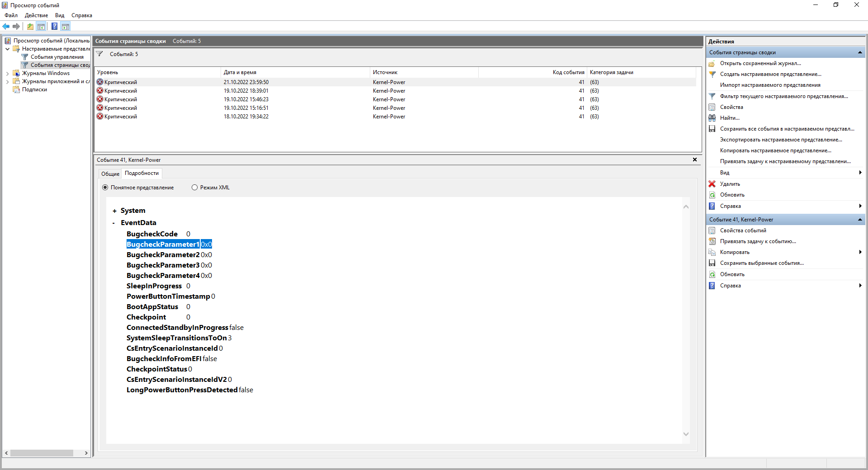This screenshot has width=868, height=470.
Task: Collapse the События страницы сводки actions section
Action: tap(860, 52)
